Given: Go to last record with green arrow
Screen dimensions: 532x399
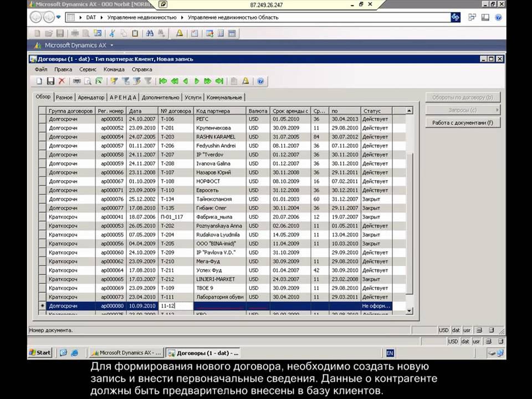Looking at the screenshot, I should coord(219,81).
